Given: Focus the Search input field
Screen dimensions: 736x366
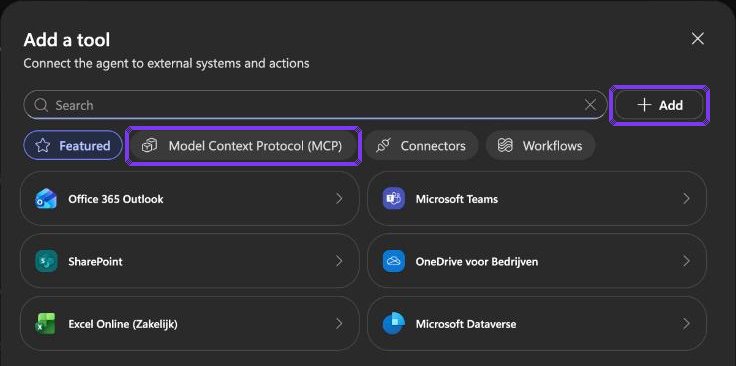Looking at the screenshot, I should (315, 105).
